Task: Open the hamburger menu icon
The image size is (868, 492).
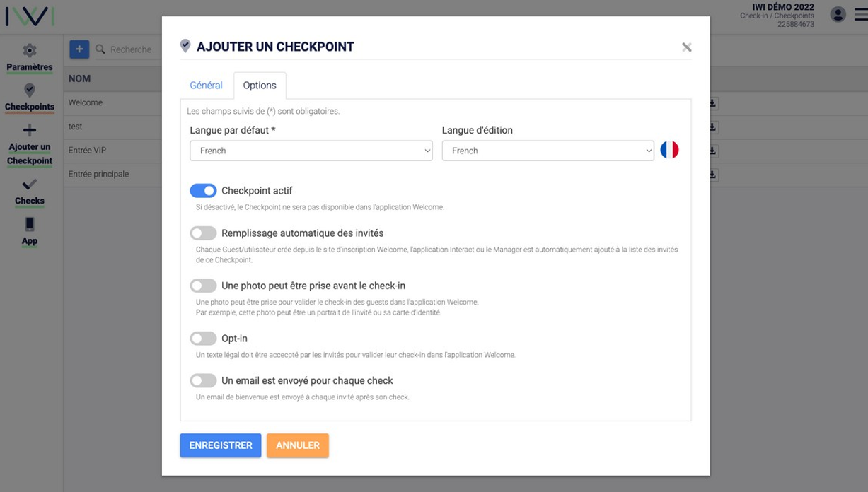Action: coord(861,14)
